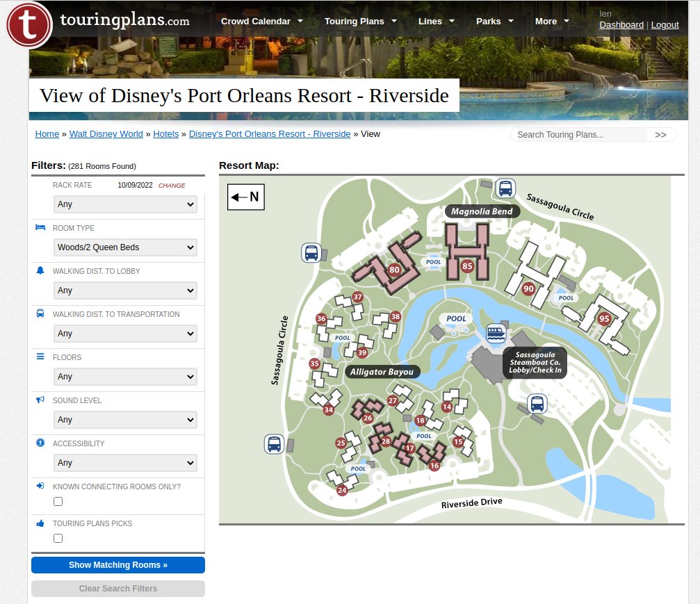Toggle Known Connecting Rooms Only checkbox

tap(58, 502)
